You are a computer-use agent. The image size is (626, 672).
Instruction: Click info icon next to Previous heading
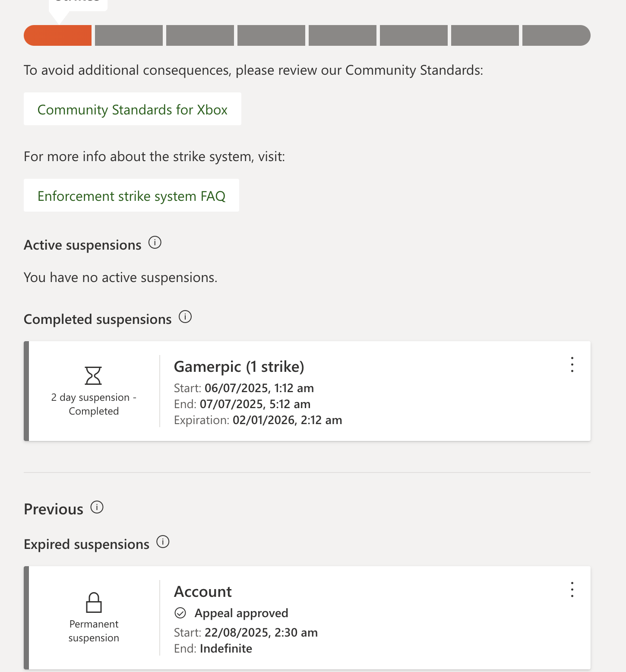pyautogui.click(x=97, y=507)
